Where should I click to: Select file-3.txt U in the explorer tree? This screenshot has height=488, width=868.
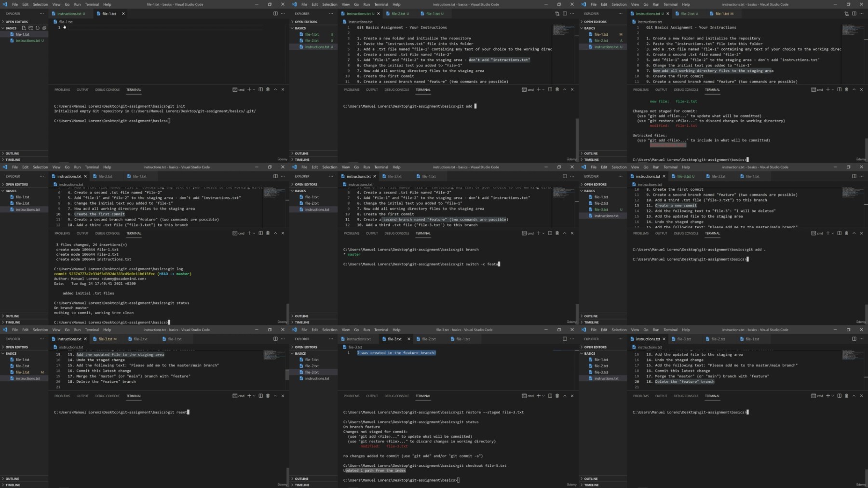click(x=601, y=209)
